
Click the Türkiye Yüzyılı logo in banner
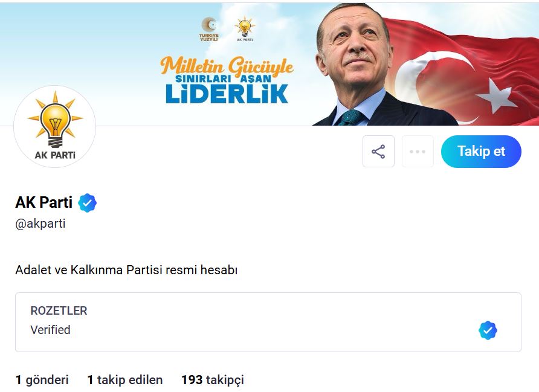(x=208, y=28)
